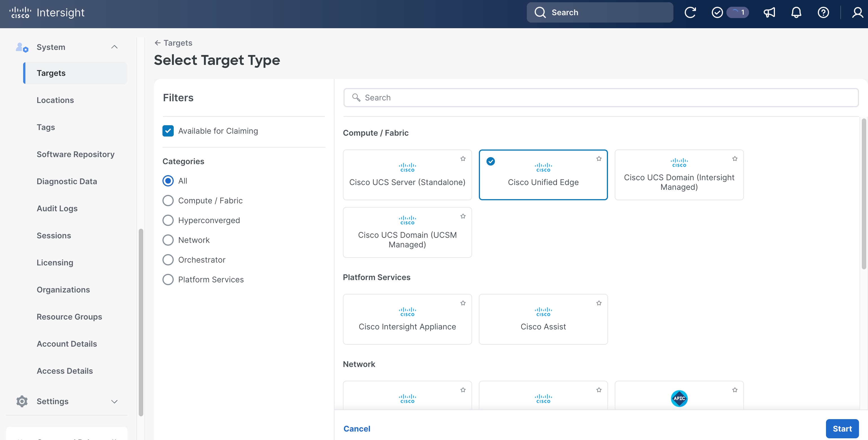The height and width of the screenshot is (440, 868).
Task: Open Resource Groups
Action: (x=69, y=317)
